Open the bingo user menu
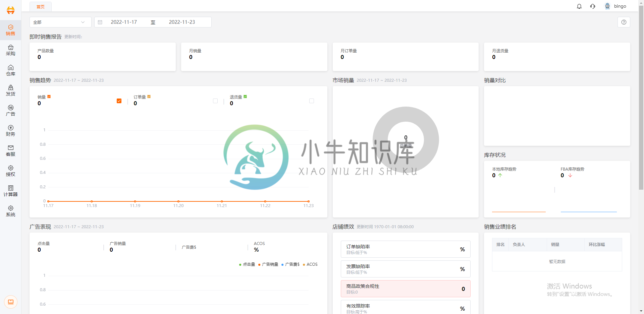The width and height of the screenshot is (644, 314). point(620,6)
